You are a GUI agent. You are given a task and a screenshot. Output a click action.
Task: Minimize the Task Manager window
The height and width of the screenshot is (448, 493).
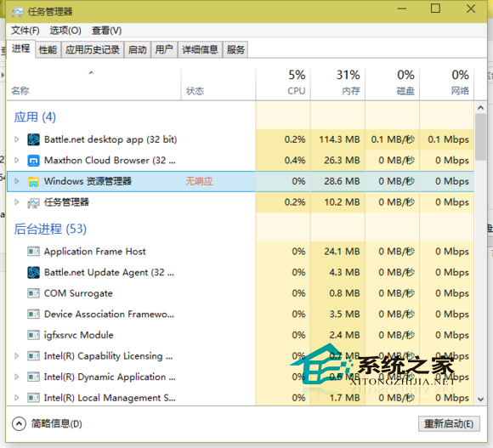402,9
